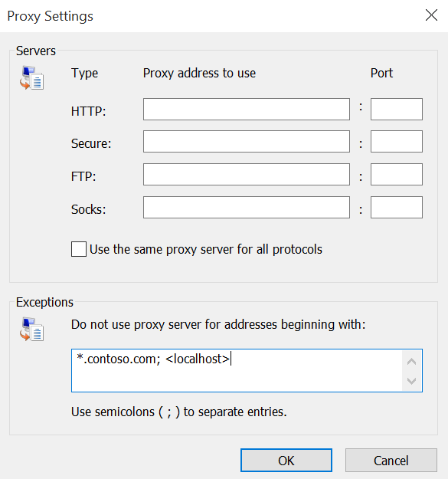Click the Socks proxy address field

point(247,208)
